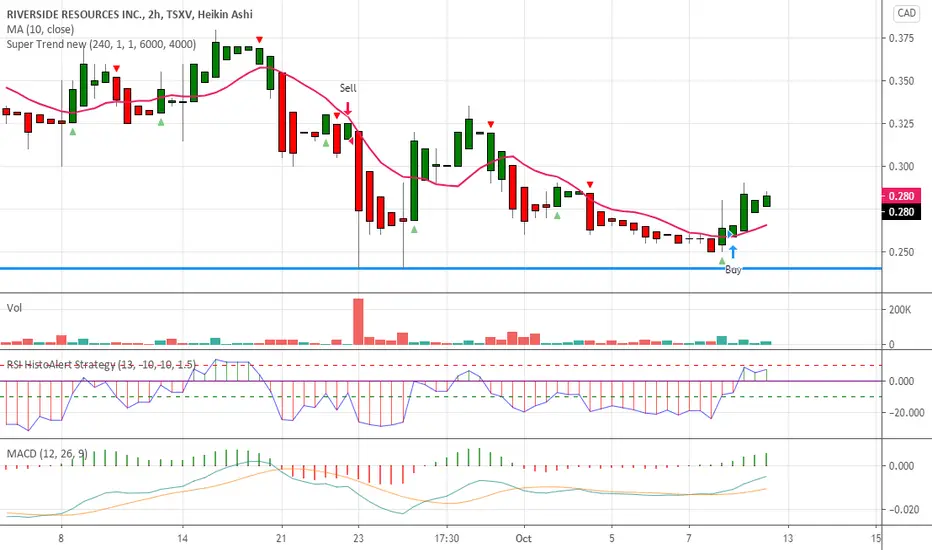Click the CAD currency button
Image resolution: width=932 pixels, height=550 pixels.
(906, 13)
